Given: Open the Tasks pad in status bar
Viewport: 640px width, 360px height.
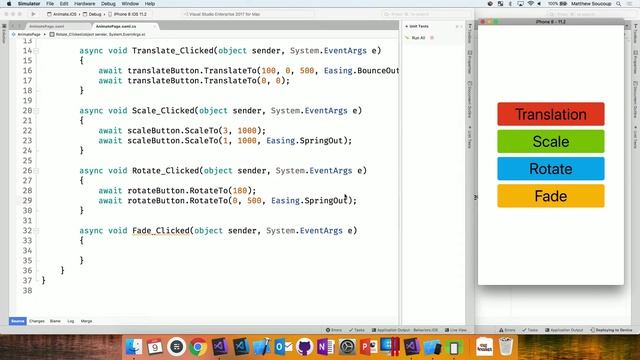Looking at the screenshot, I should [x=357, y=330].
